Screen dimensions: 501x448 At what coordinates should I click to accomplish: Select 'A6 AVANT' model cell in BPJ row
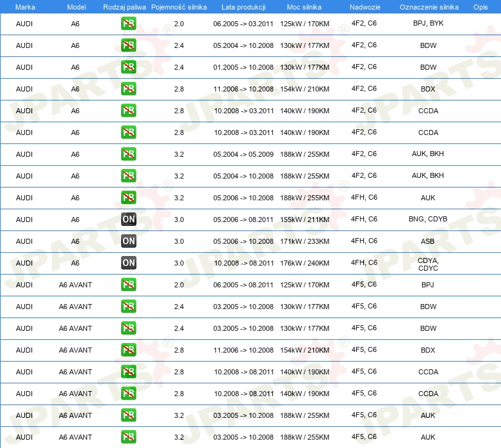pos(76,285)
